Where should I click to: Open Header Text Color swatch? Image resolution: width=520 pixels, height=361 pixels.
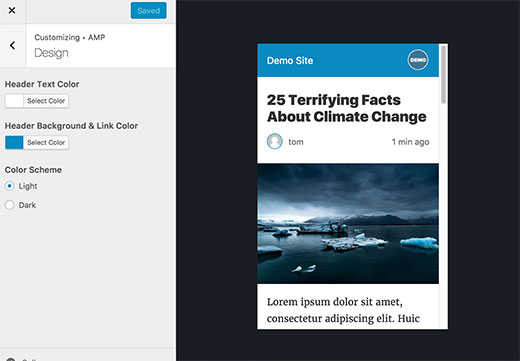coord(14,101)
